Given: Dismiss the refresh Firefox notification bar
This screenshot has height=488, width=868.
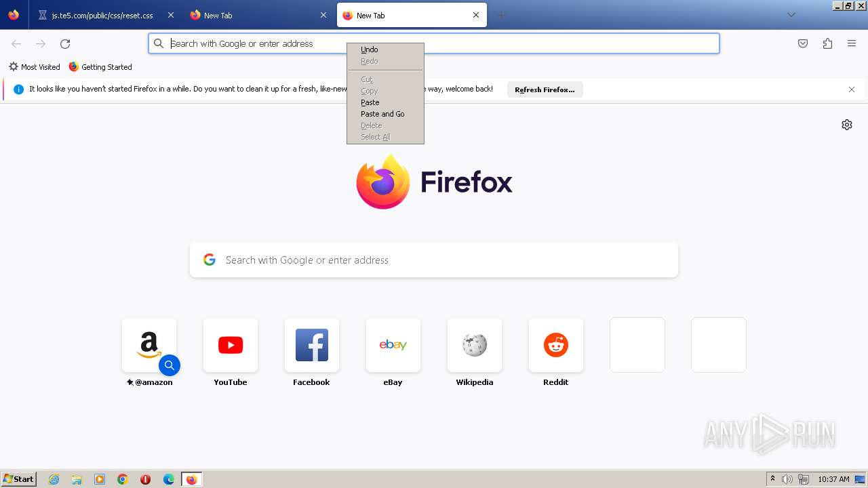Looking at the screenshot, I should [852, 89].
